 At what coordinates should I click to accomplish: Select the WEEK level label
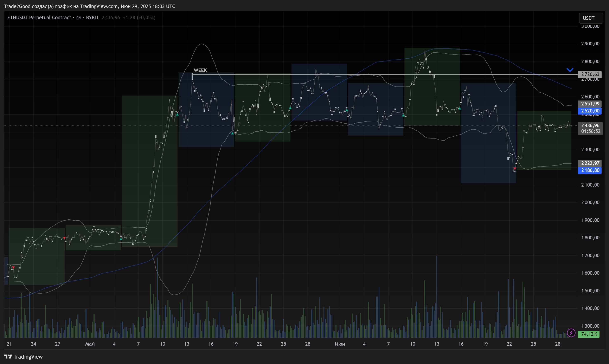(x=200, y=70)
